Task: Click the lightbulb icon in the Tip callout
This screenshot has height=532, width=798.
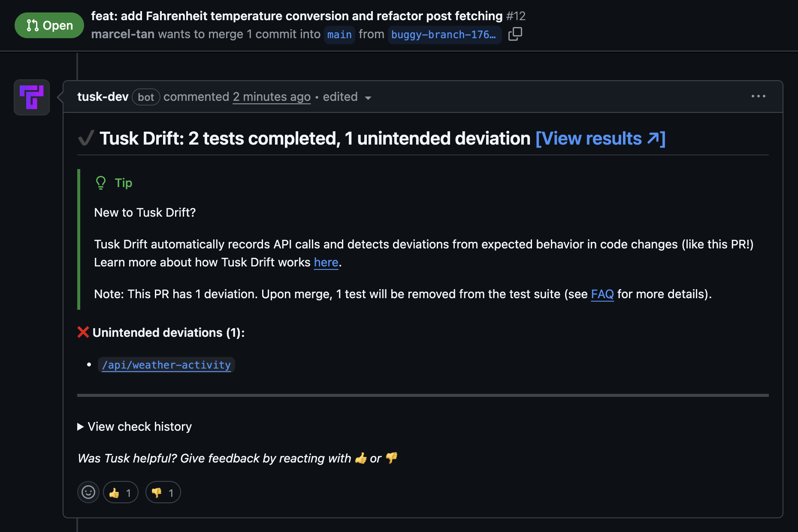Action: [x=100, y=183]
